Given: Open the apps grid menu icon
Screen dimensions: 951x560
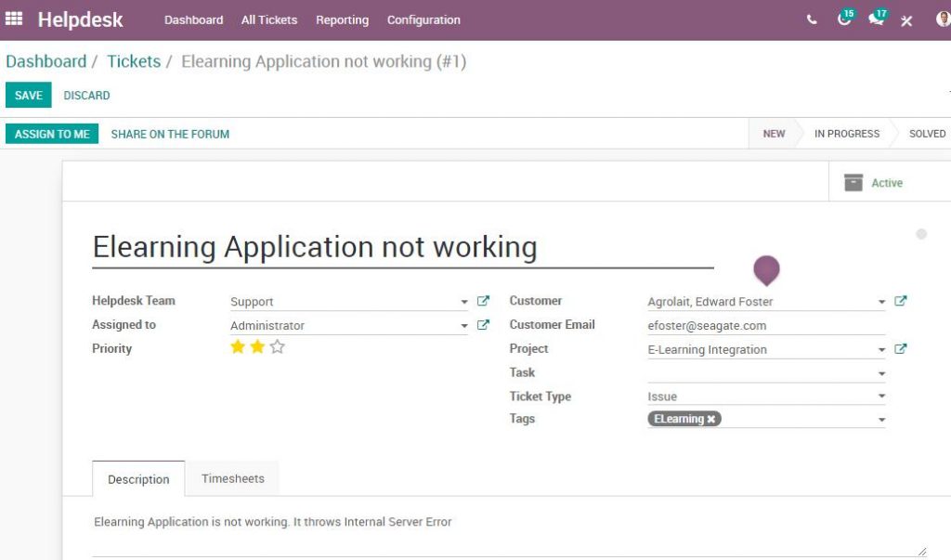Looking at the screenshot, I should (x=14, y=19).
